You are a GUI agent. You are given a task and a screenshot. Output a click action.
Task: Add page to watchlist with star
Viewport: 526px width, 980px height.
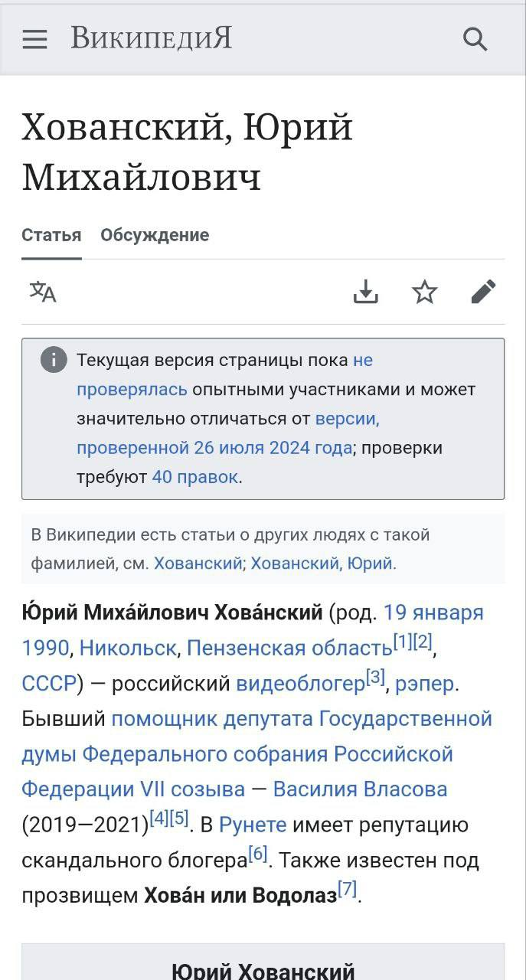pos(425,292)
